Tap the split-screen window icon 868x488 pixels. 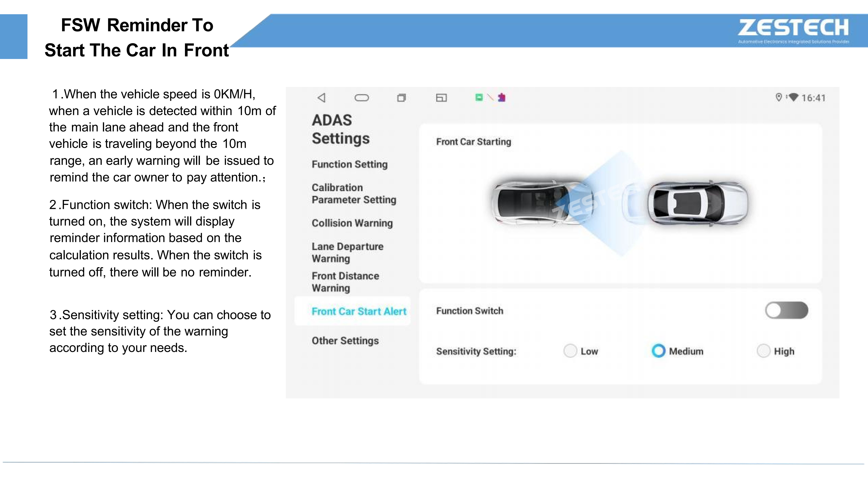click(x=441, y=98)
